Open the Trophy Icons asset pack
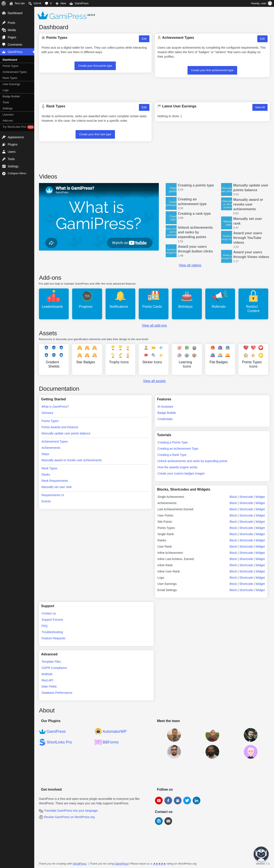 [x=120, y=359]
